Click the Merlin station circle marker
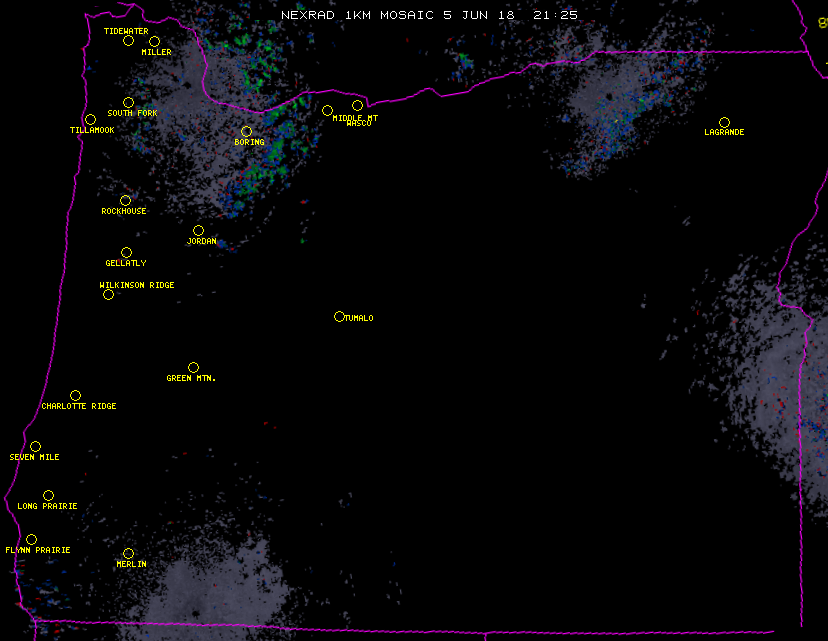This screenshot has width=828, height=641. click(x=128, y=554)
